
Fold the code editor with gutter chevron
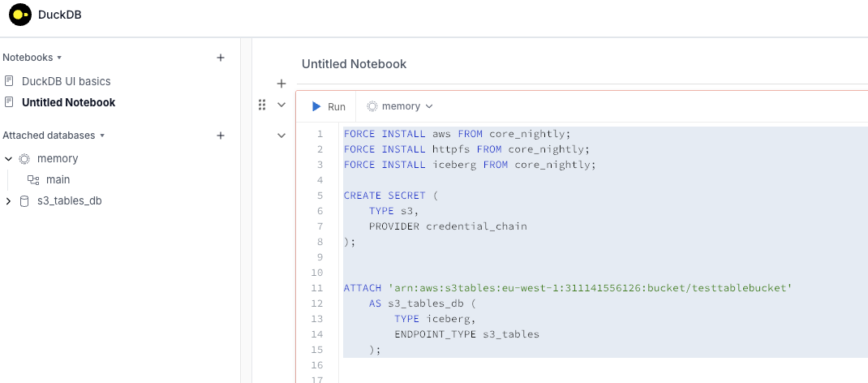281,136
